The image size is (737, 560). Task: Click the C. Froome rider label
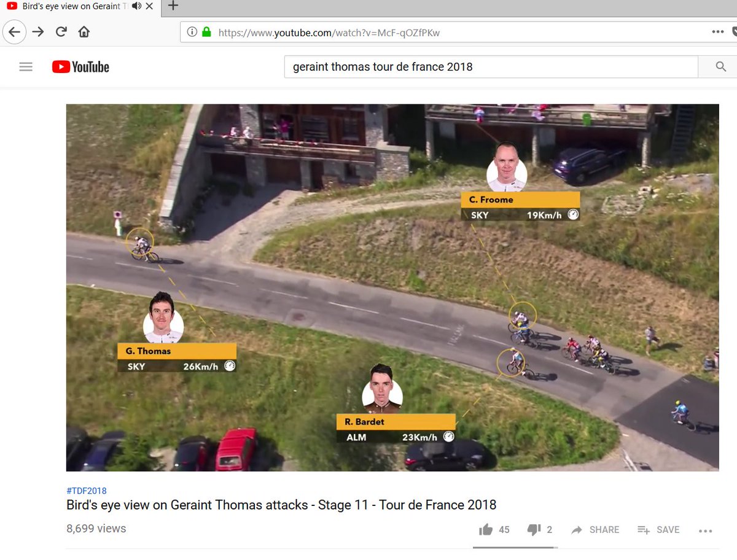pyautogui.click(x=520, y=200)
